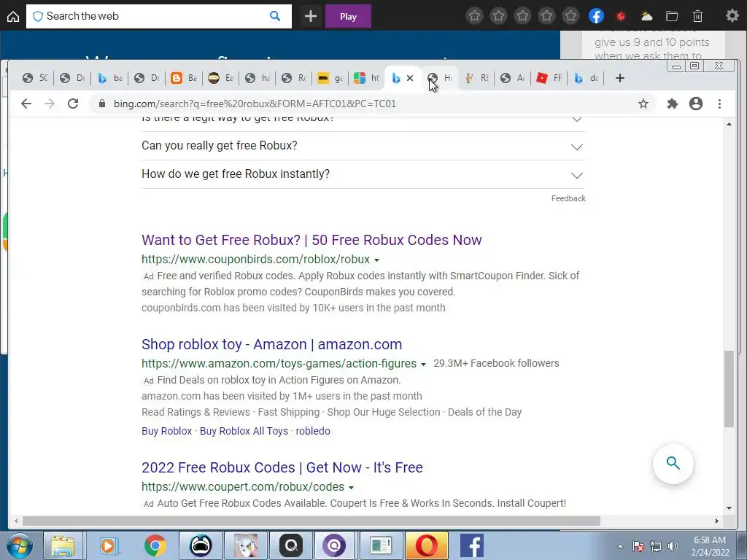747x560 pixels.
Task: Open dropdown arrow next to coupert.com URL
Action: click(351, 488)
